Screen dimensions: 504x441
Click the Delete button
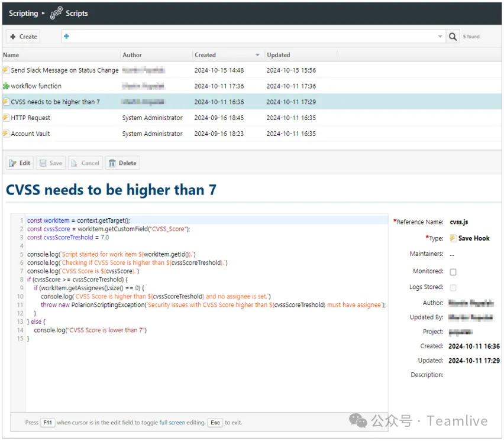click(122, 163)
